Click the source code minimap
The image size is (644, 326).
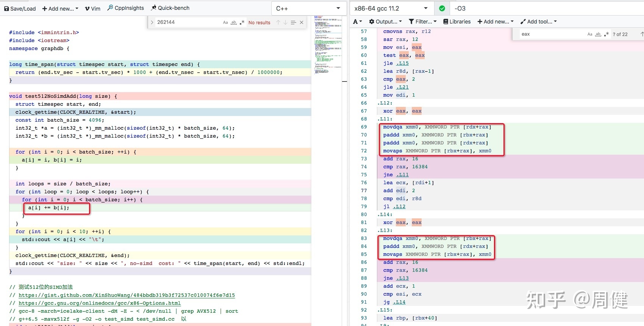(x=328, y=45)
